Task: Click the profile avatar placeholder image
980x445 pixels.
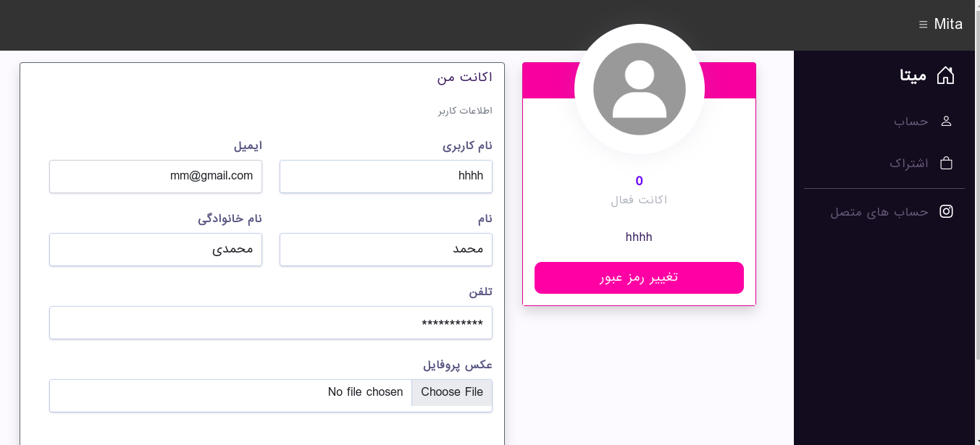Action: tap(640, 89)
